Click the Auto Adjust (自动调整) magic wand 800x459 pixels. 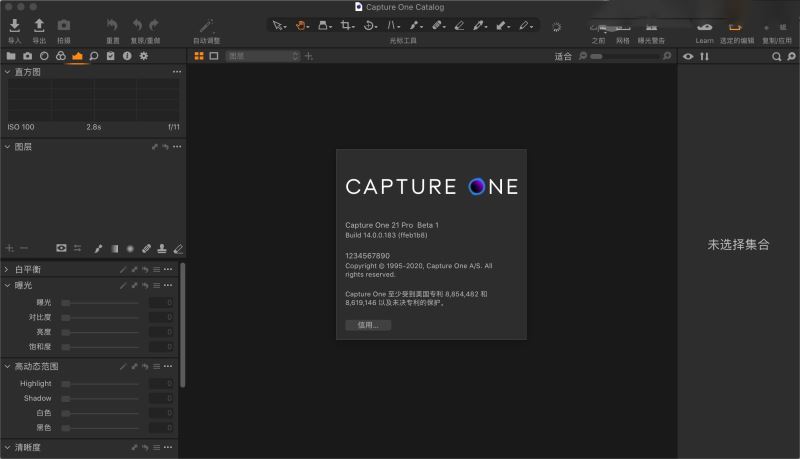point(206,25)
